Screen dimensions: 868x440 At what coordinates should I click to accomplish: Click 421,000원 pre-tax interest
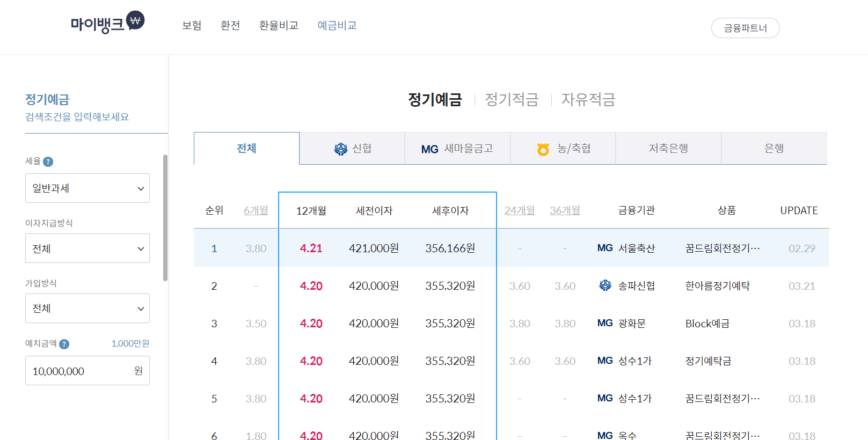click(374, 248)
